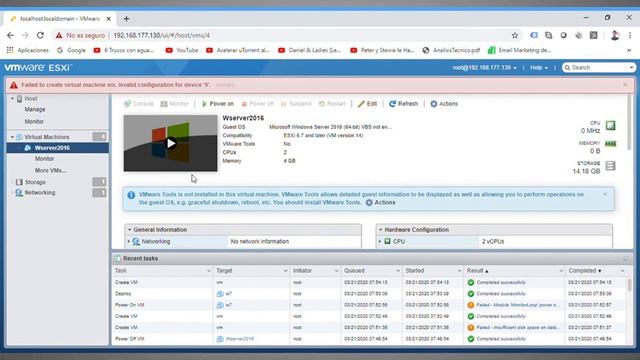Viewport: 640px width, 360px height.
Task: Close the localhost.localdomain tab
Action: tap(109, 19)
